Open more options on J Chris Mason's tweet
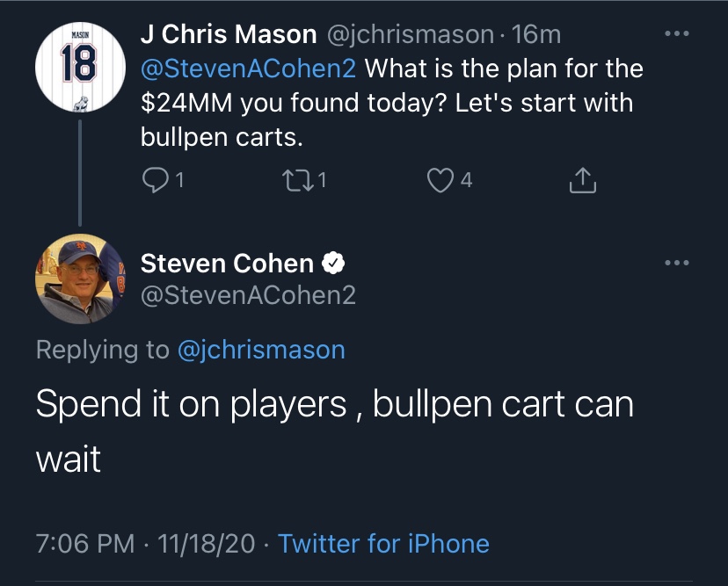This screenshot has height=586, width=728. tap(676, 34)
